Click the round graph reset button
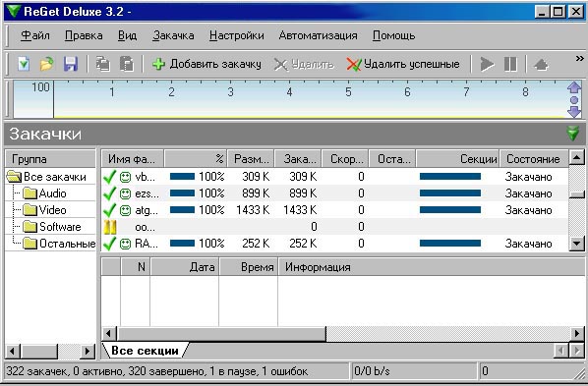 (x=574, y=100)
